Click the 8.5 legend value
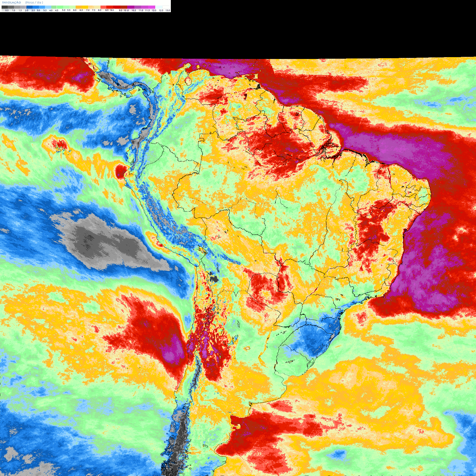476x476 pixels. 107,10
